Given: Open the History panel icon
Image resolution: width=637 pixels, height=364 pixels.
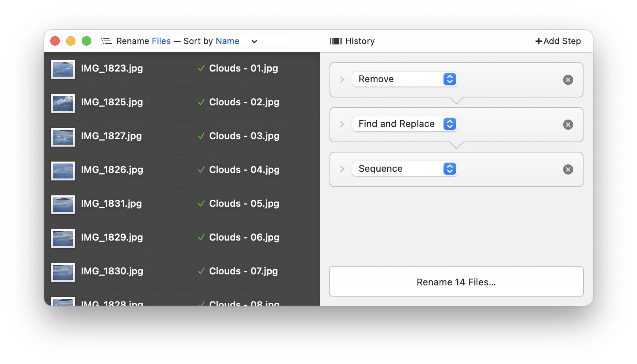Looking at the screenshot, I should (336, 41).
